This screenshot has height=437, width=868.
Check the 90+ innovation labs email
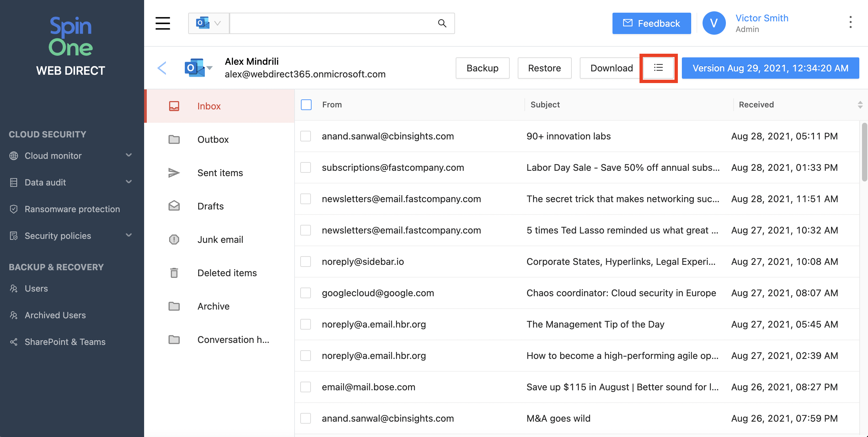click(x=305, y=136)
